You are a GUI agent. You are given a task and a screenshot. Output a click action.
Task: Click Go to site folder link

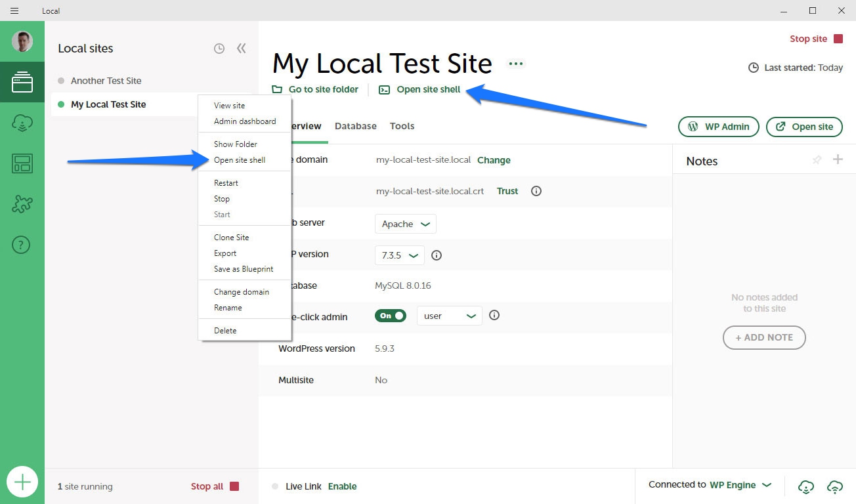[x=315, y=89]
